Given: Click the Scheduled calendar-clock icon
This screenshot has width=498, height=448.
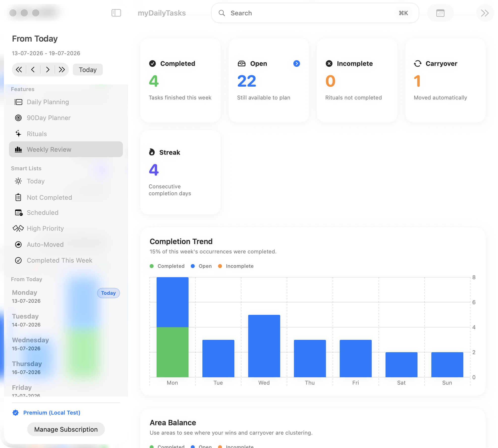Looking at the screenshot, I should [19, 213].
